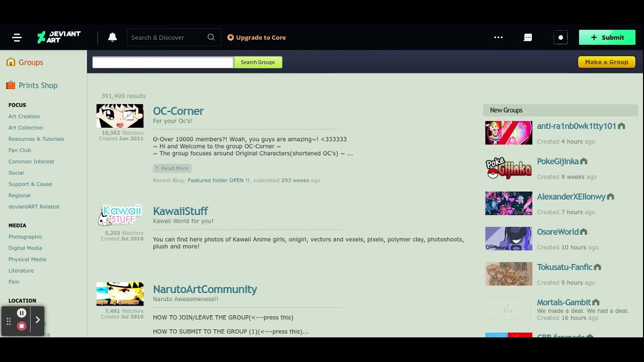This screenshot has width=644, height=362.
Task: Open anti-ra1nb0wk1tty101 group link
Action: (x=577, y=126)
